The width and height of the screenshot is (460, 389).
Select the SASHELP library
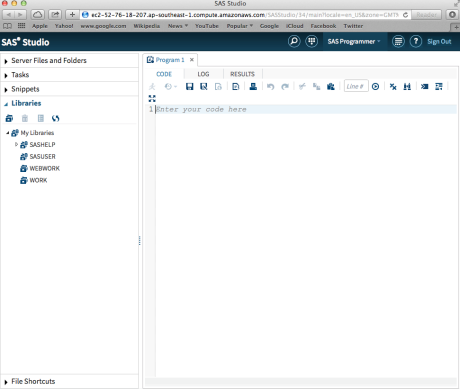click(x=42, y=145)
